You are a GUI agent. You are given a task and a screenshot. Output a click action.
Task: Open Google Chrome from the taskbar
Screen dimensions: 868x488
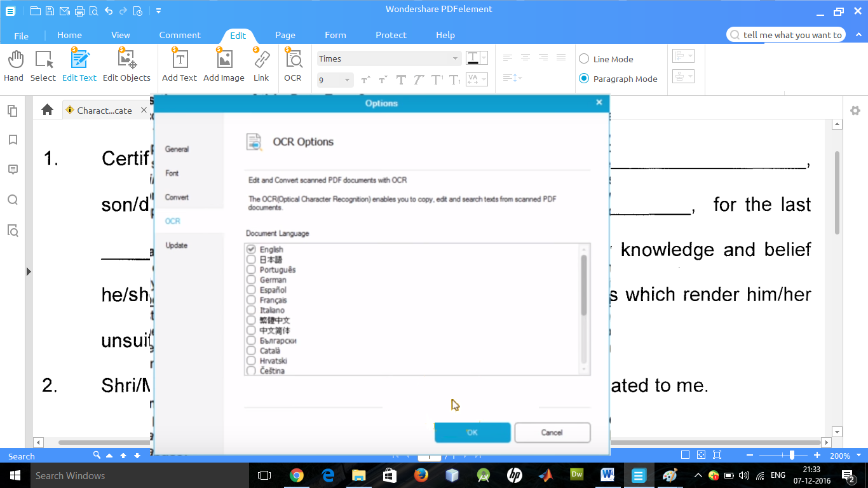[296, 475]
